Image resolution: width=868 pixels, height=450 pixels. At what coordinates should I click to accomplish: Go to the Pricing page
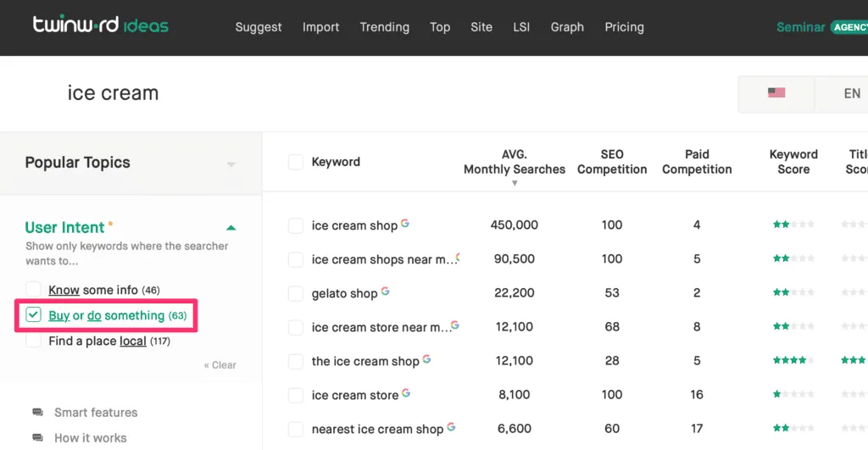pos(624,27)
